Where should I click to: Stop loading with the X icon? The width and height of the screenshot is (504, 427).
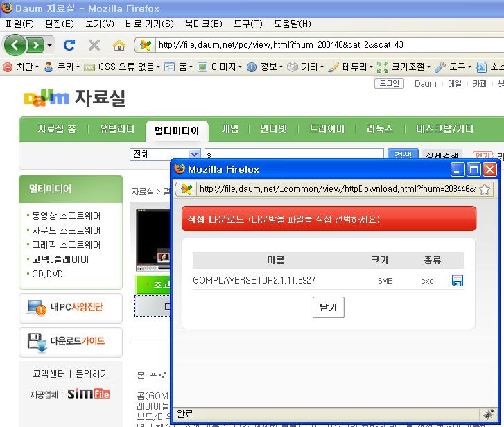[x=94, y=45]
